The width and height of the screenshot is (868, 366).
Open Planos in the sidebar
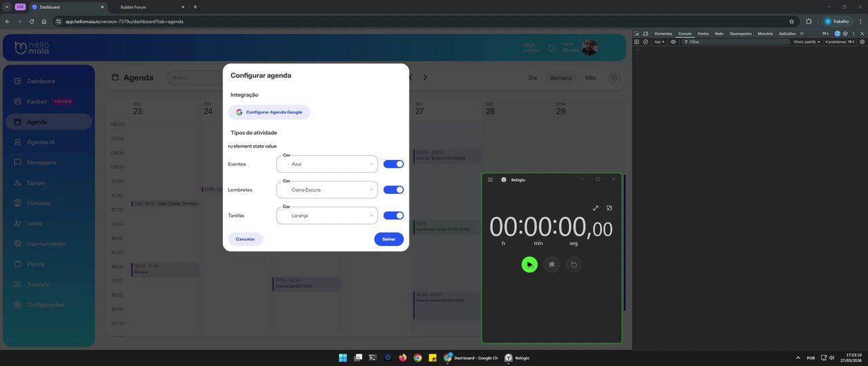49,264
